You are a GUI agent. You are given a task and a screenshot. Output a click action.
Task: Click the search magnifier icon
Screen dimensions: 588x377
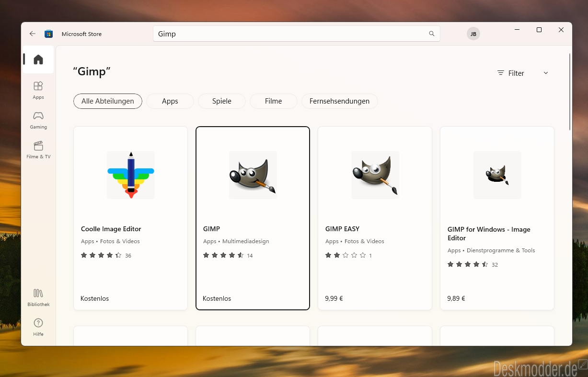pyautogui.click(x=432, y=34)
